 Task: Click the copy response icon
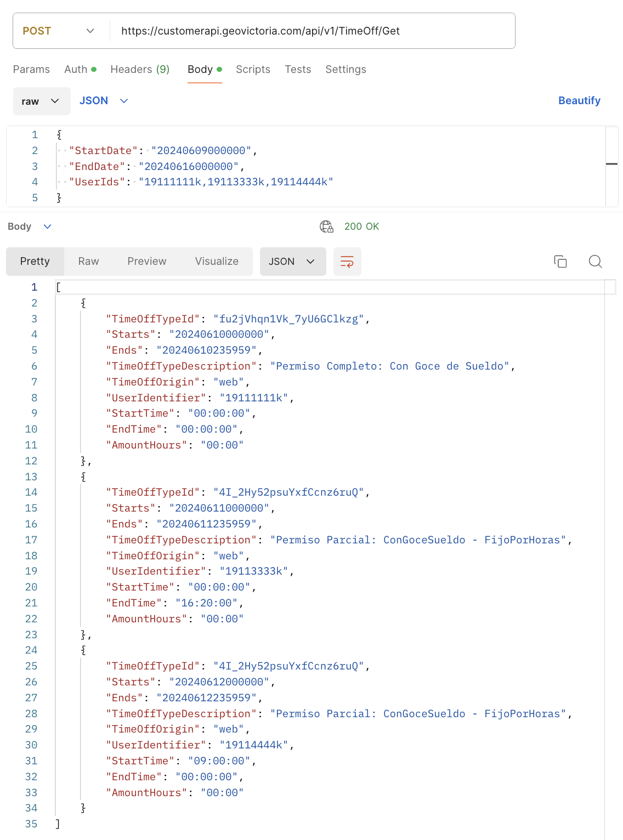pyautogui.click(x=560, y=262)
